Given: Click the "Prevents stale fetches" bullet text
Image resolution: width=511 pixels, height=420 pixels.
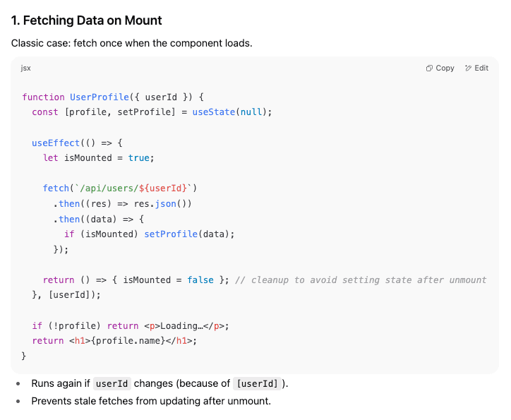Looking at the screenshot, I should click(x=150, y=401).
